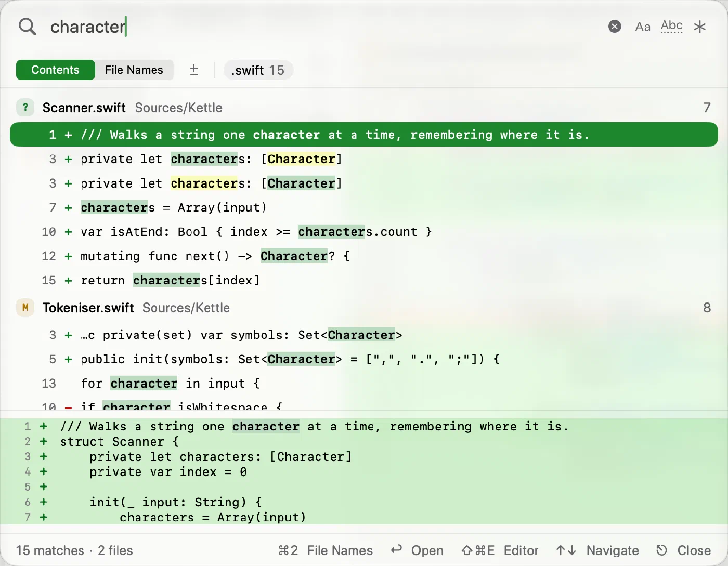Click preview line "private var index = 0"
The height and width of the screenshot is (566, 728).
point(364,472)
